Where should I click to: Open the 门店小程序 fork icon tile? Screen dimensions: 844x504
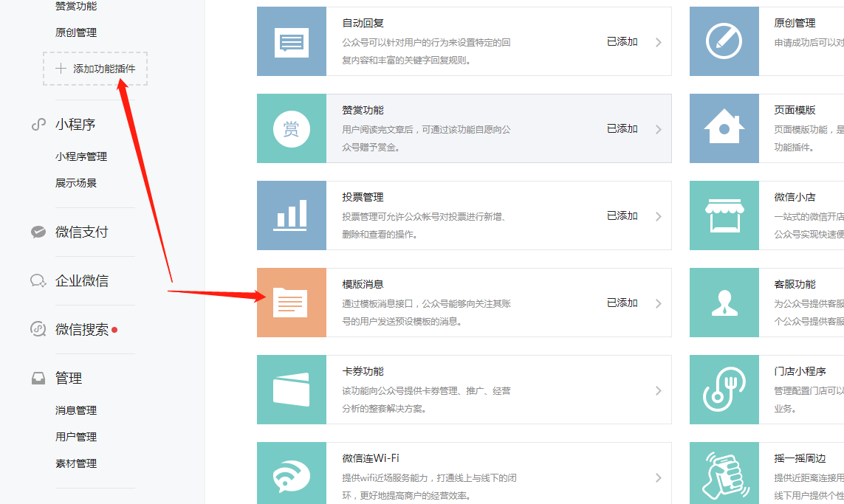coord(724,390)
